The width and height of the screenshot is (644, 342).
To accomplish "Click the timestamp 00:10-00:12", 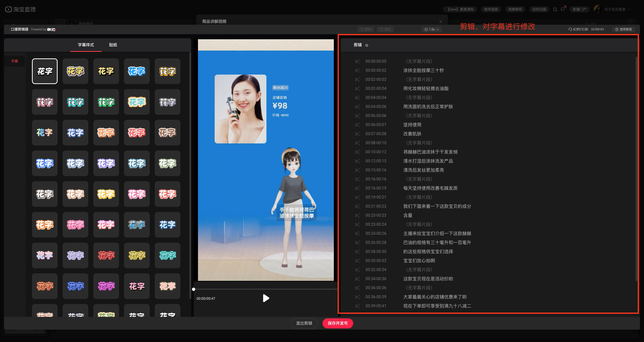I will pyautogui.click(x=376, y=152).
